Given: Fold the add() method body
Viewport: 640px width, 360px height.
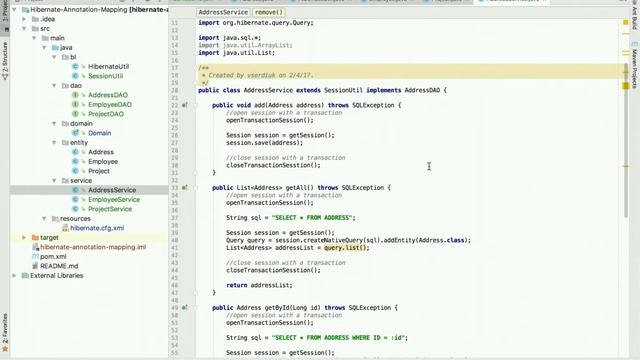Looking at the screenshot, I should coord(195,105).
